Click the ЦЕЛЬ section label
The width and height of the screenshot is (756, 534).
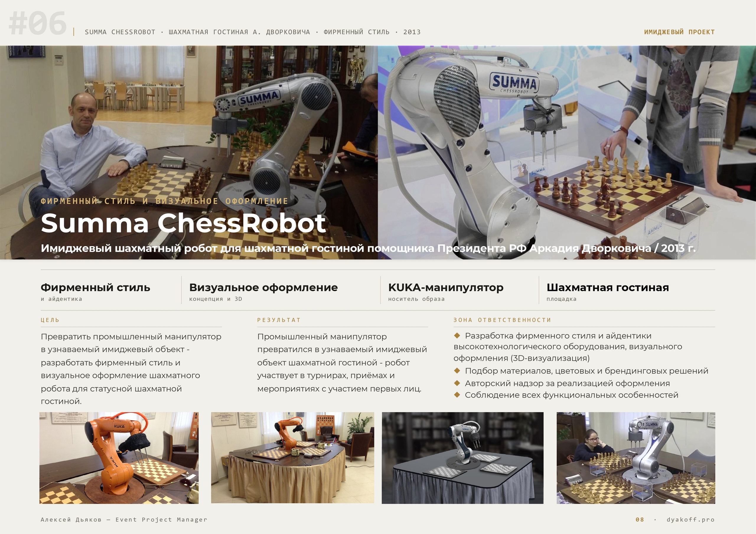point(50,320)
